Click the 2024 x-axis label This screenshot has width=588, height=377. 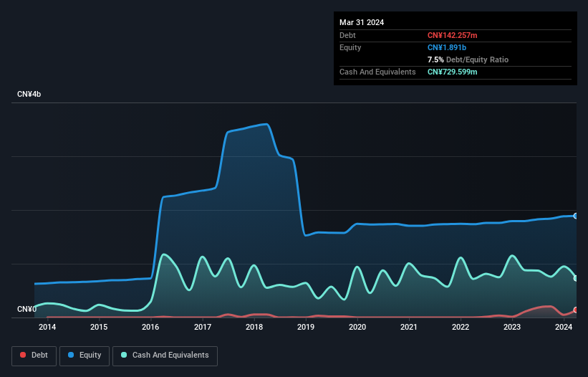click(x=564, y=327)
